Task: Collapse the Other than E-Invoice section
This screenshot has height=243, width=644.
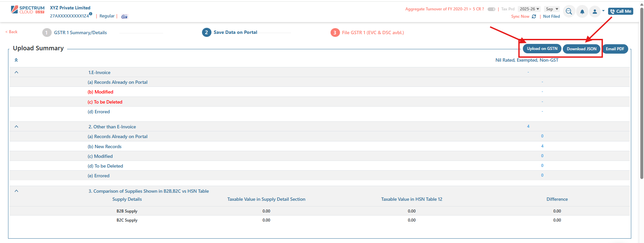Action: tap(16, 127)
